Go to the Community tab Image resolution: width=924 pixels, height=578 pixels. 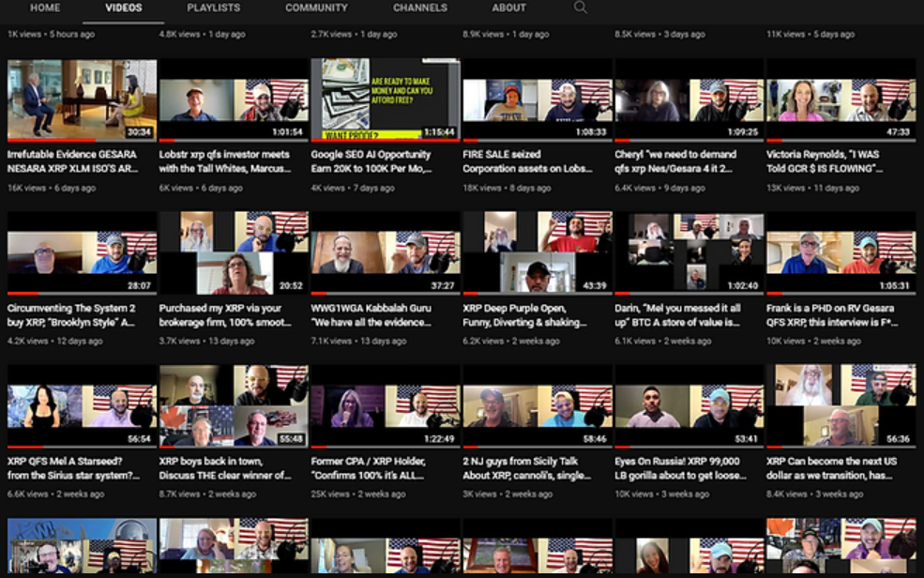(314, 8)
